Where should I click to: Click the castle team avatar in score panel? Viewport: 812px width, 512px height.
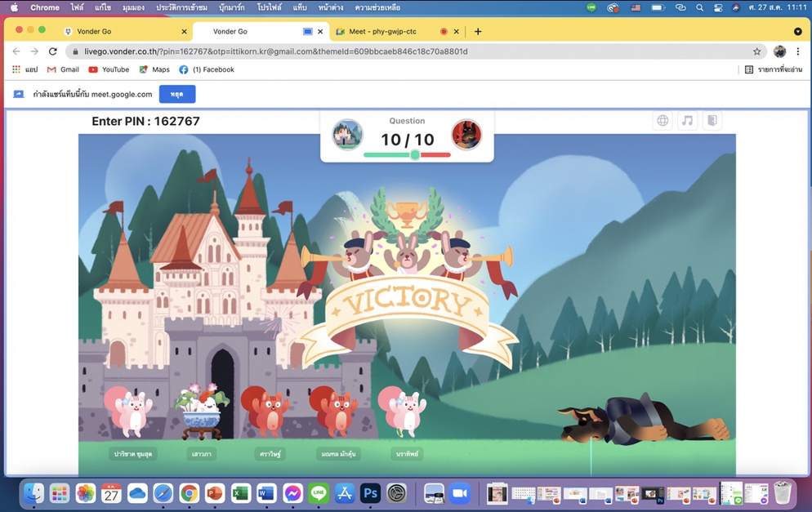347,135
